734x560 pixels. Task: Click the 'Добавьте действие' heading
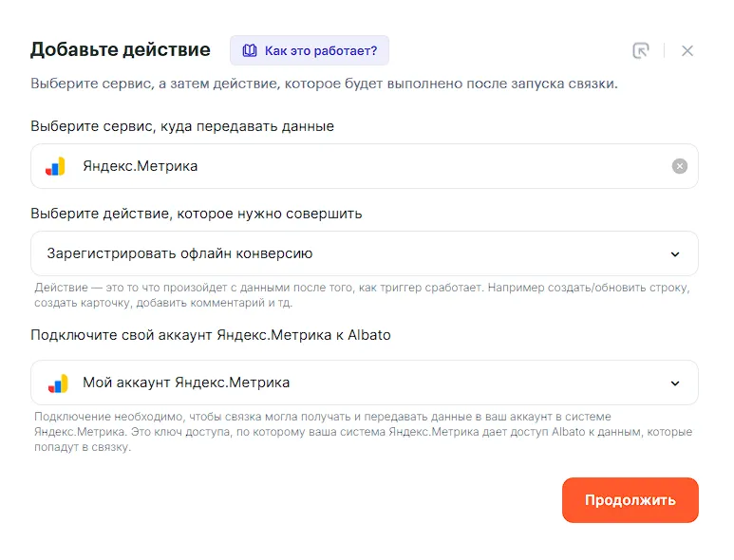point(121,49)
